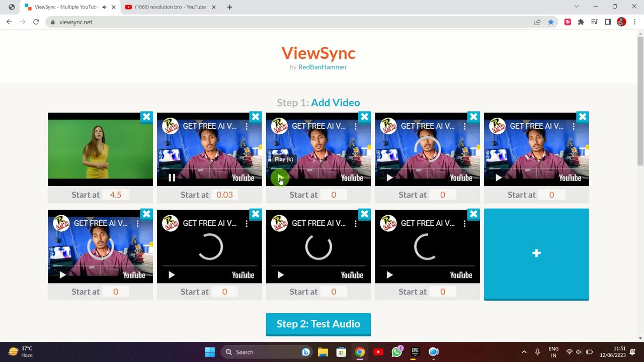Viewport: 644px width, 362px height.
Task: Remove the video with Start at 0.03
Action: coord(256,117)
